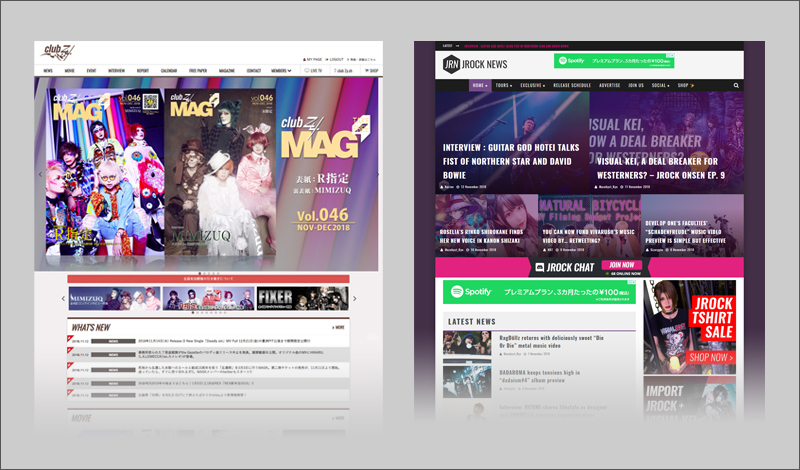Click the top Spotify ad banner

[x=614, y=61]
